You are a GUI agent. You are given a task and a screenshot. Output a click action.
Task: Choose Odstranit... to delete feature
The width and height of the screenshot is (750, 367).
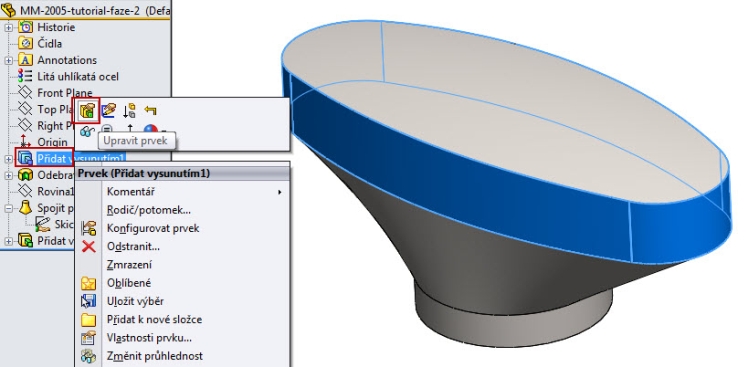pyautogui.click(x=183, y=246)
